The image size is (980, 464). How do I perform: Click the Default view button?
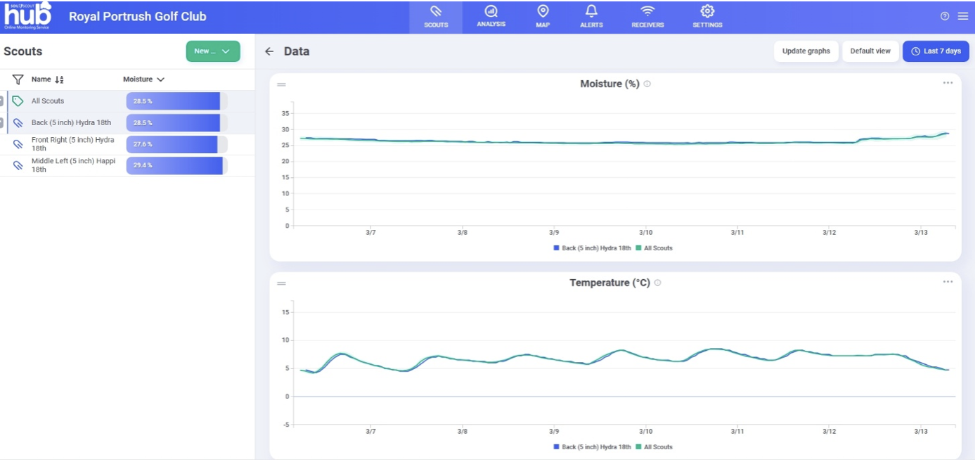[x=870, y=51]
